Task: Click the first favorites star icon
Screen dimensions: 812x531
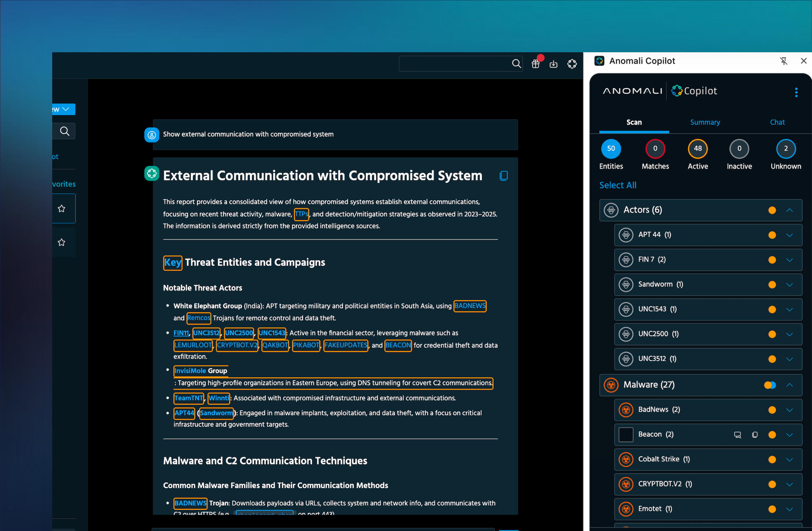Action: 61,208
